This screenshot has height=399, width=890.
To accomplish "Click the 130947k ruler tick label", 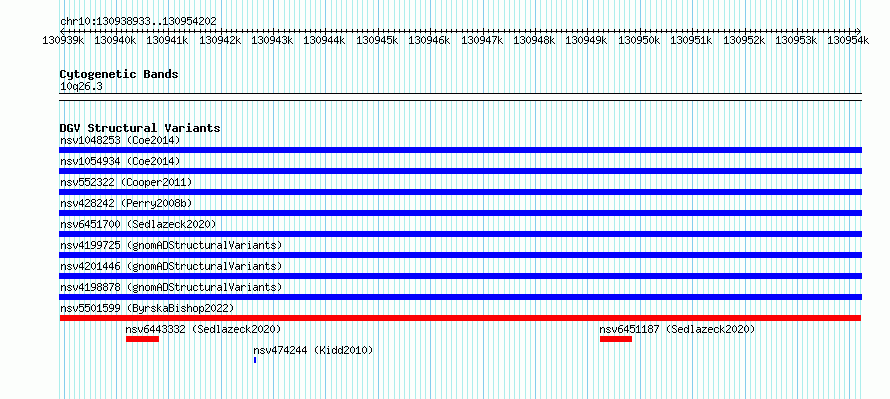I will click(482, 40).
